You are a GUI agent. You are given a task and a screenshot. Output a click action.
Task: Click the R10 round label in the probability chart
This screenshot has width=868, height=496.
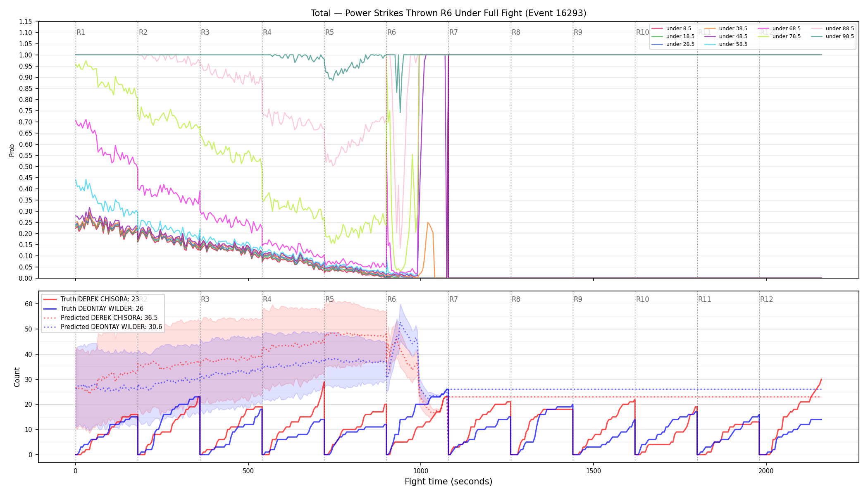coord(642,32)
